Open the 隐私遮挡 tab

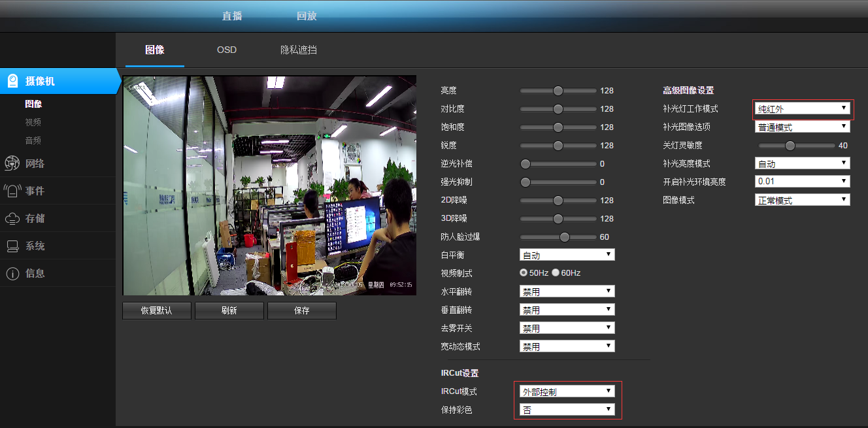pyautogui.click(x=298, y=50)
